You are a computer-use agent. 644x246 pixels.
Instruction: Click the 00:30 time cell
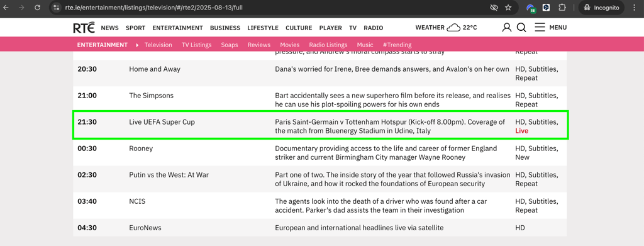[x=87, y=148]
